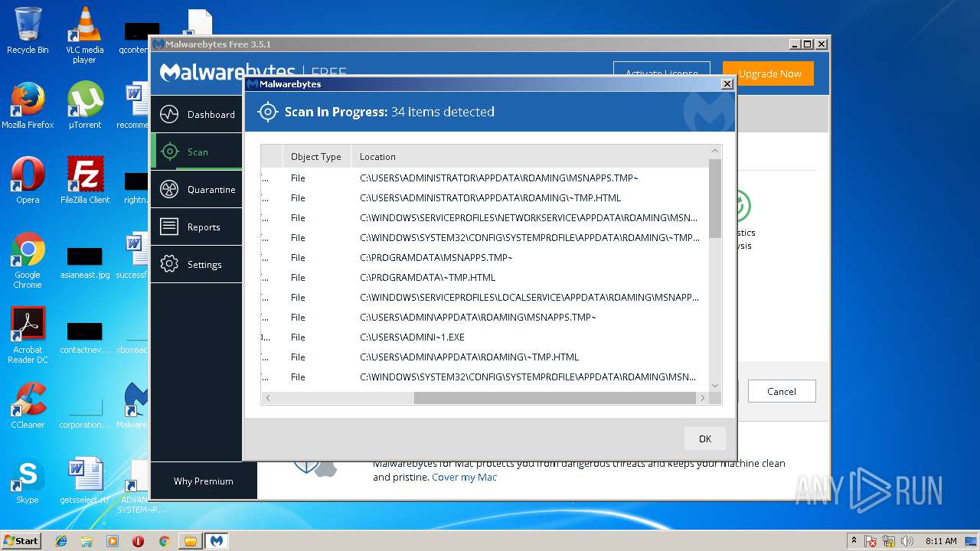The width and height of the screenshot is (980, 551).
Task: Open Opera taskbar icon
Action: (x=138, y=541)
